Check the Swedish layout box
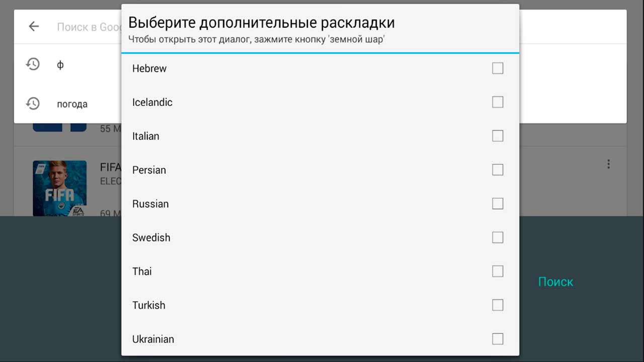Viewport: 644px width, 362px height. (498, 237)
